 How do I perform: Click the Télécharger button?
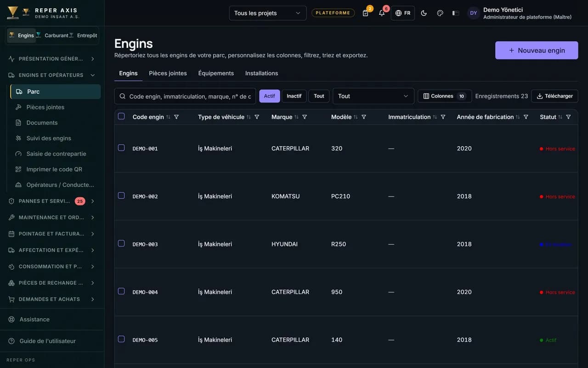555,96
